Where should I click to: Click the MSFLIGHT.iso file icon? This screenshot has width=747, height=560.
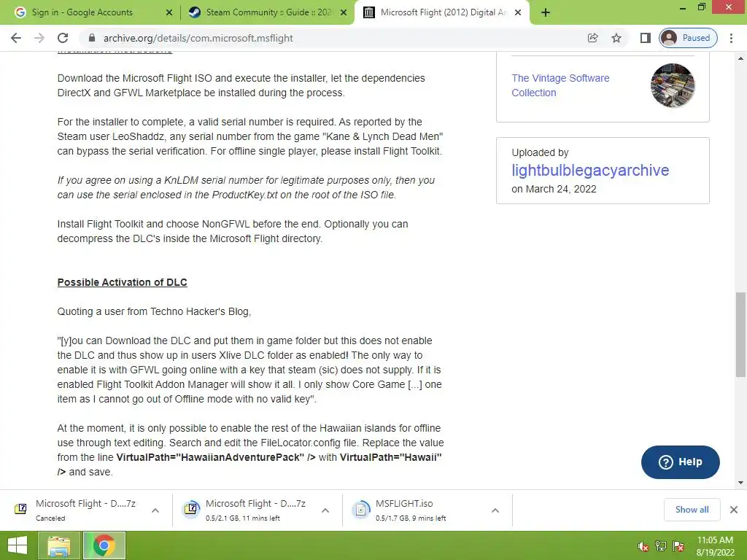(360, 510)
